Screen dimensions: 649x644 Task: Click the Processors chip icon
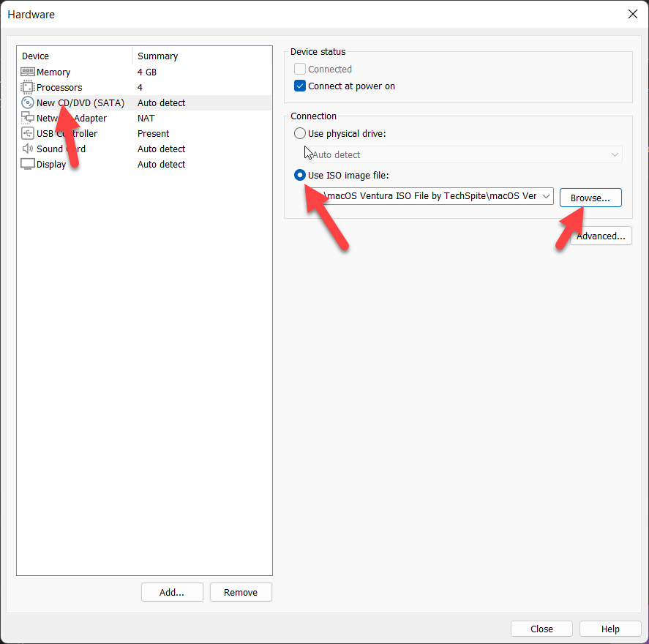click(28, 87)
